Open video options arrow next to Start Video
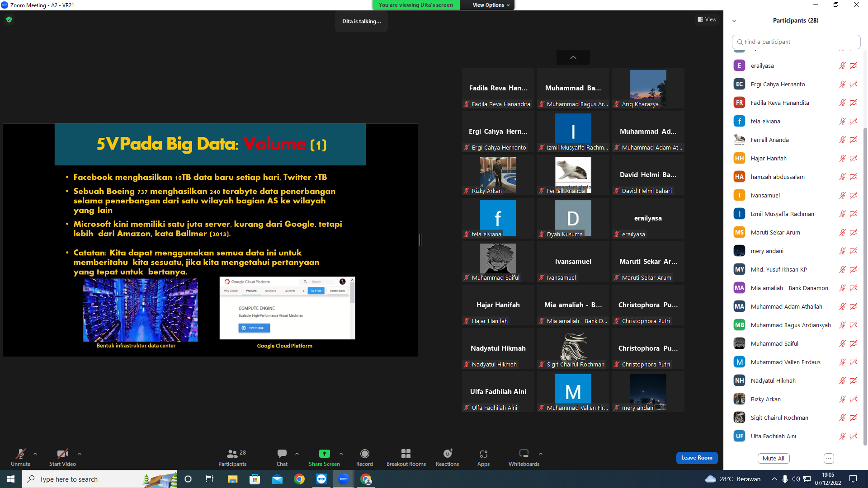 click(80, 454)
